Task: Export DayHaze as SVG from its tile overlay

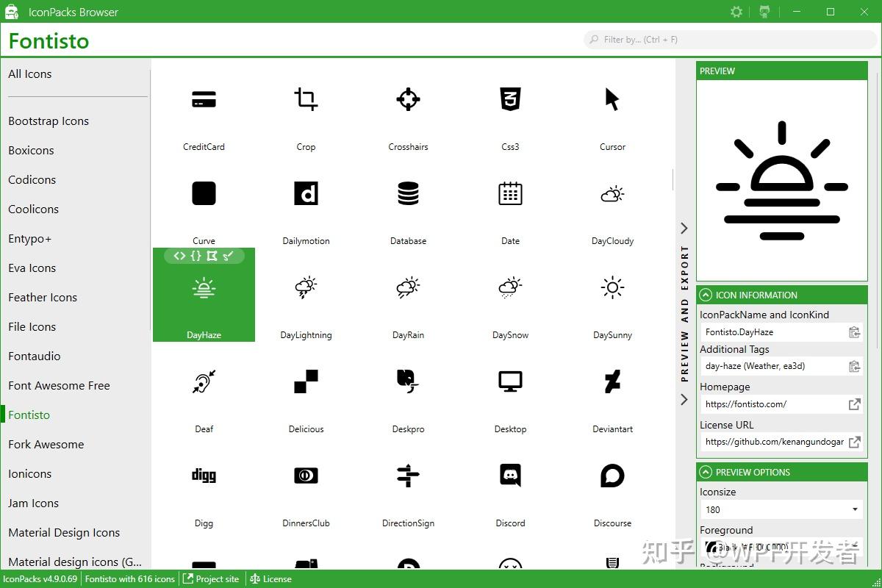Action: pos(228,256)
